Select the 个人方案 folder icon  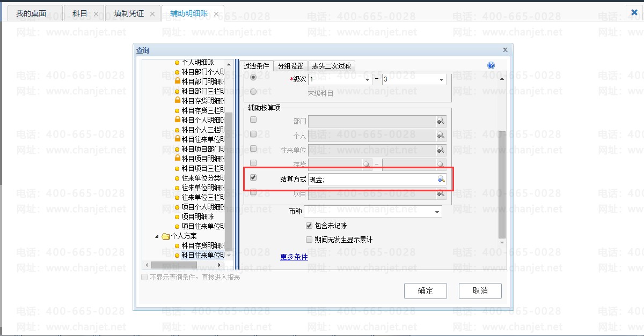click(x=166, y=236)
